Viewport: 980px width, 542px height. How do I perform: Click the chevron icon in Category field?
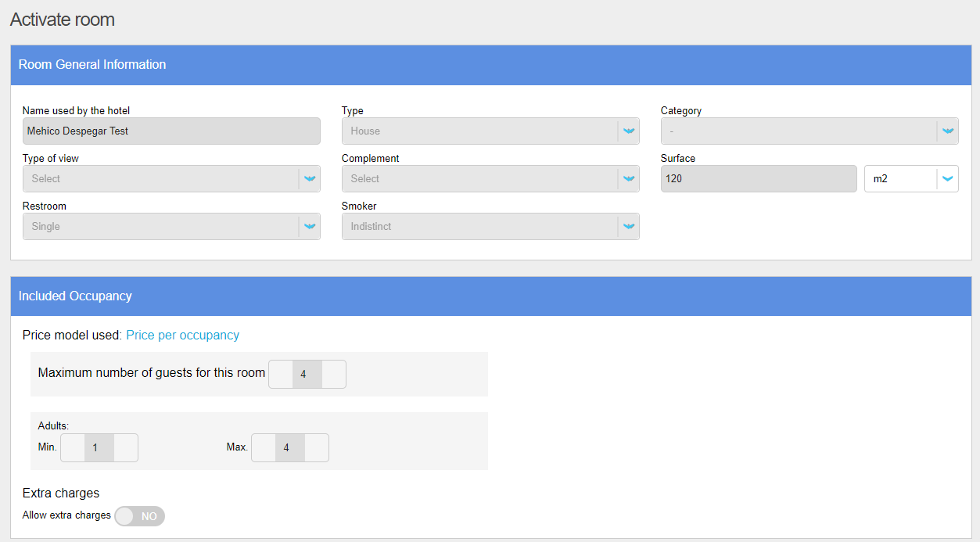pyautogui.click(x=947, y=131)
